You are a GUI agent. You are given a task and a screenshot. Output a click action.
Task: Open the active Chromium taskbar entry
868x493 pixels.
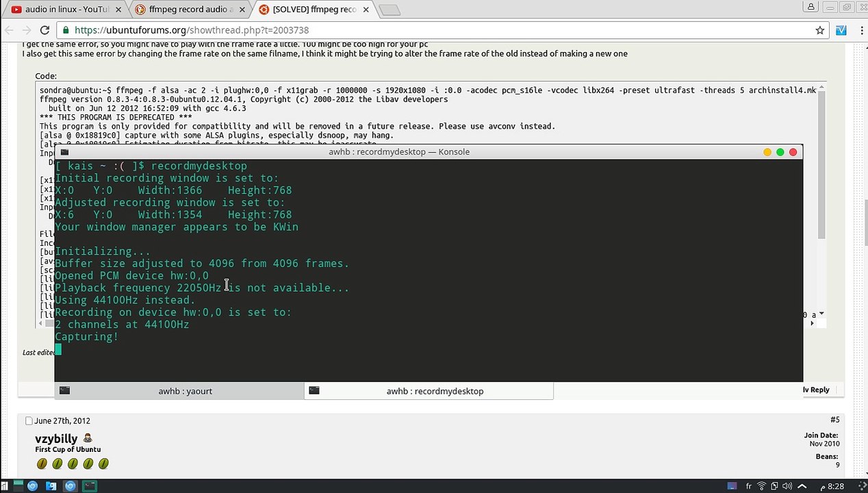71,486
